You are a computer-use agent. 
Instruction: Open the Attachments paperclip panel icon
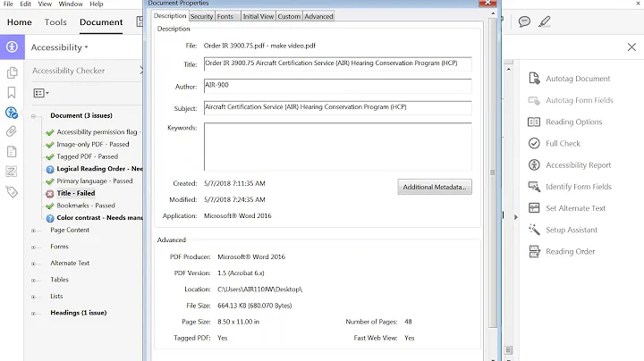pyautogui.click(x=12, y=131)
